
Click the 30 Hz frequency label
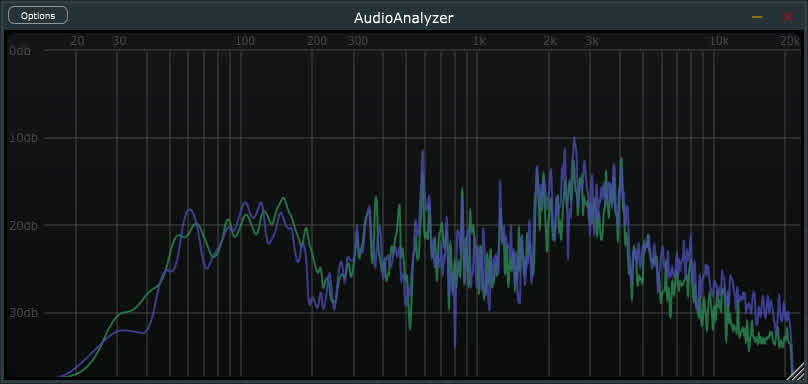pos(119,42)
